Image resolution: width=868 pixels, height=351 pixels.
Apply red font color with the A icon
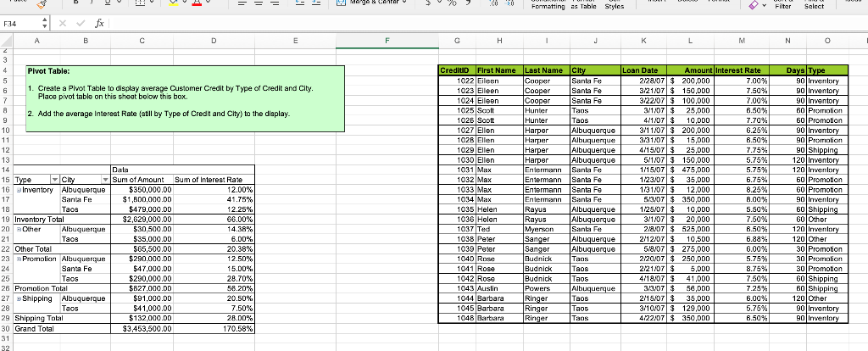pos(197,3)
